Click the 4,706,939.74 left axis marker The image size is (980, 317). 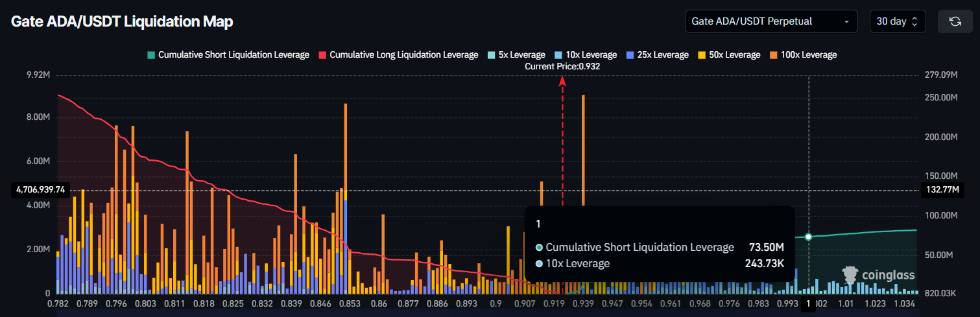coord(40,190)
